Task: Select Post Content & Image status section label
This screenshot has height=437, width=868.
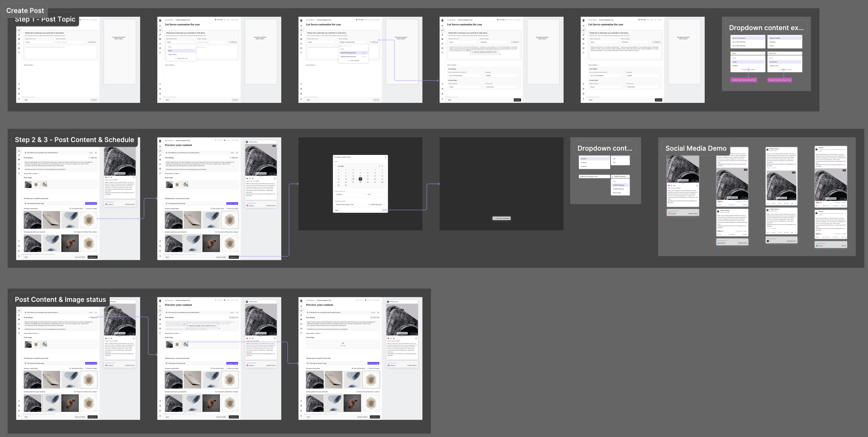Action: point(60,299)
